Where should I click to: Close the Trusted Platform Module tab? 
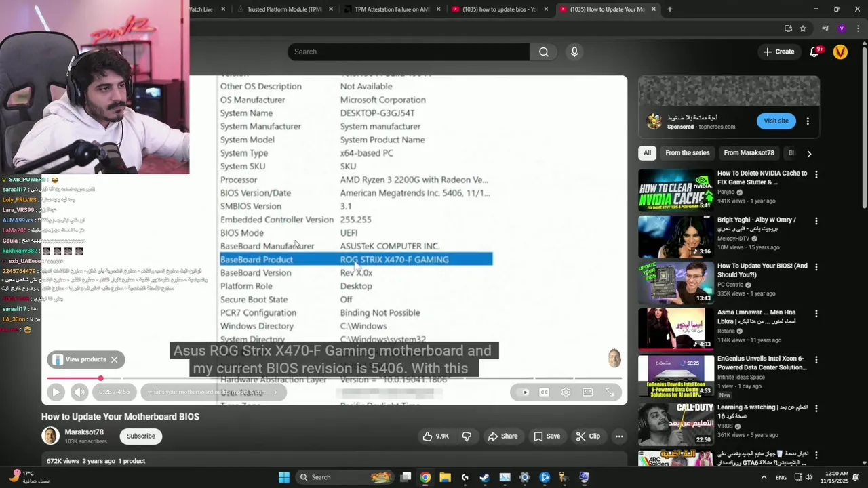point(331,9)
